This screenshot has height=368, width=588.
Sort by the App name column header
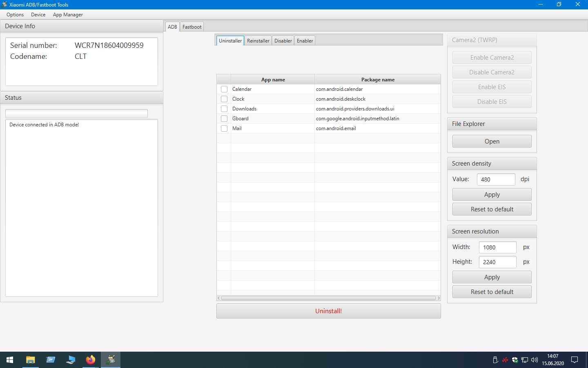coord(273,79)
